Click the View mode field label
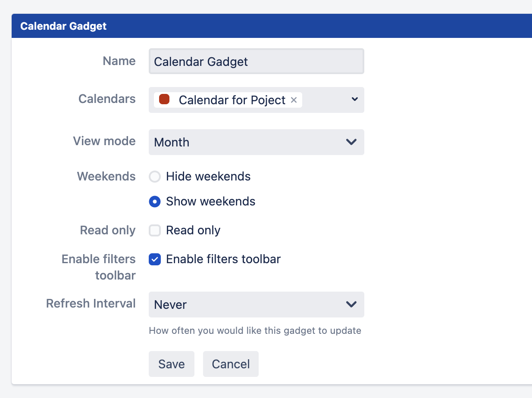Screen dimensions: 532x398 point(104,141)
